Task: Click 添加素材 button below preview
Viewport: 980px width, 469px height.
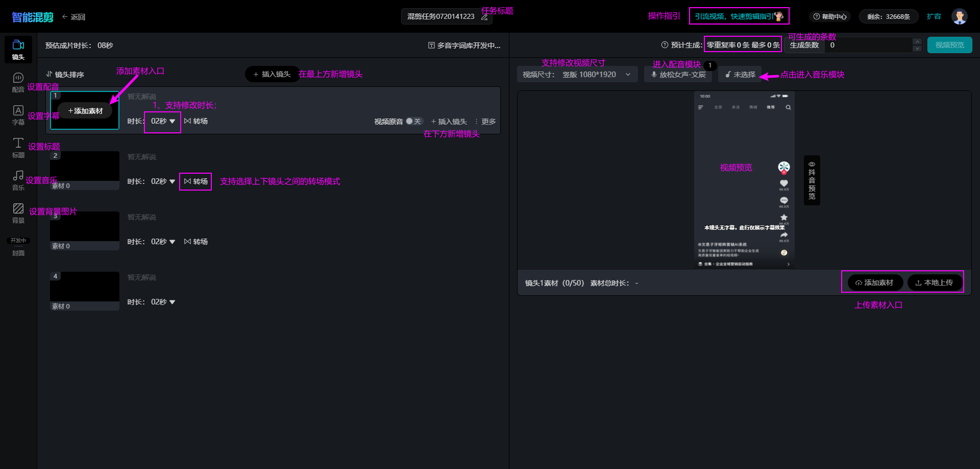Action: point(875,283)
